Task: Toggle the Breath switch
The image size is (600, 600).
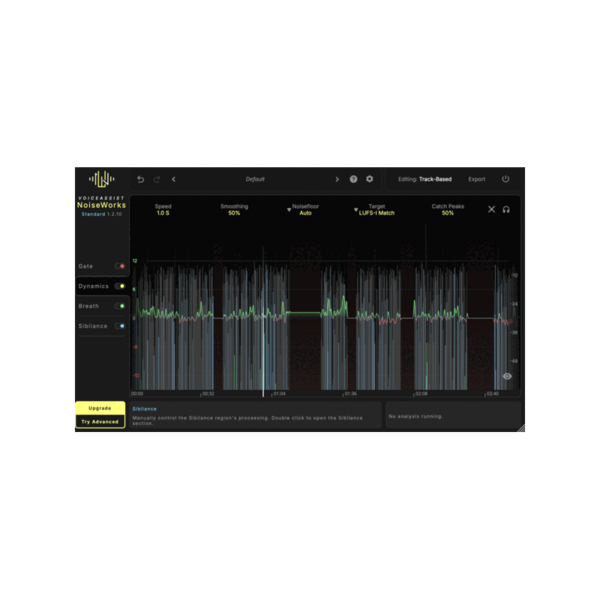Action: click(120, 306)
